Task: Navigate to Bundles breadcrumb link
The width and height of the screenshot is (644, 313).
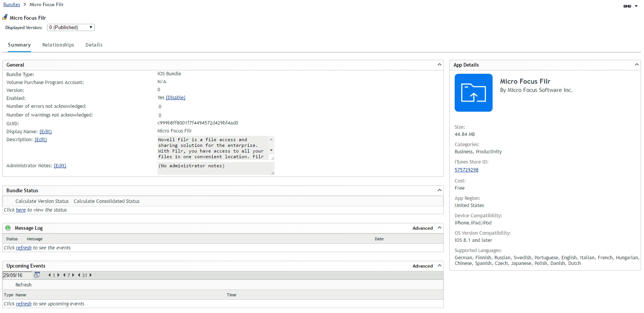Action: (12, 5)
